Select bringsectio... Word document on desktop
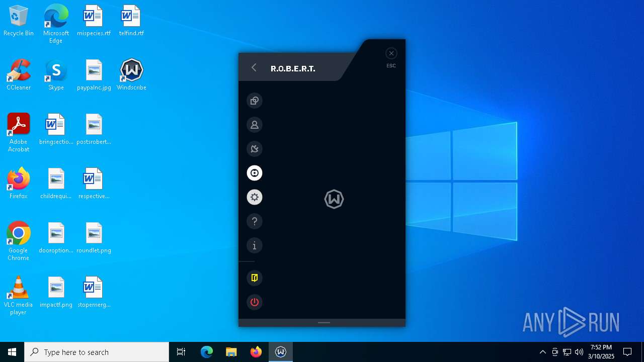The image size is (644, 362). click(56, 130)
